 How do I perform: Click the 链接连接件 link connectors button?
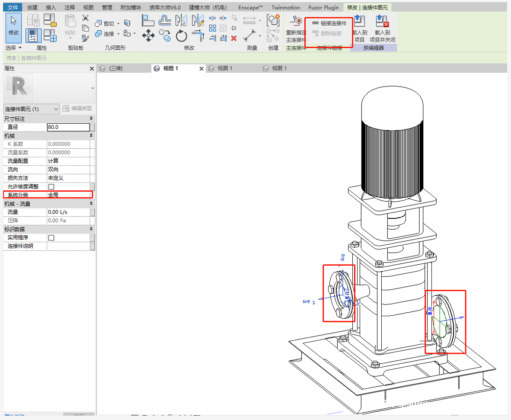coord(329,23)
